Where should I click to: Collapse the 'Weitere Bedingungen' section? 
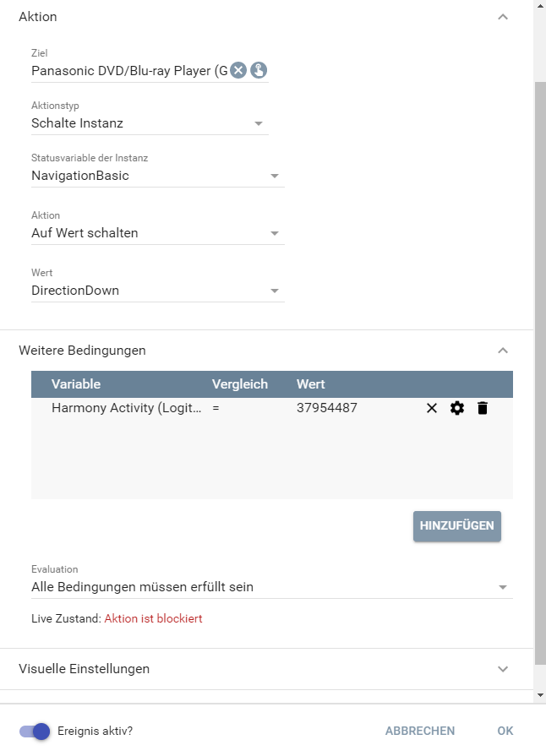point(503,350)
